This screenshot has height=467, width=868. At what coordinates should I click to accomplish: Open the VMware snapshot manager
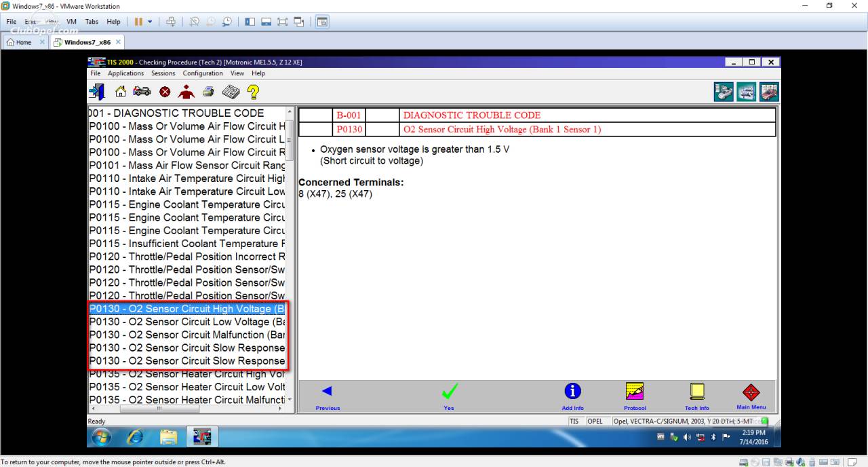click(226, 22)
